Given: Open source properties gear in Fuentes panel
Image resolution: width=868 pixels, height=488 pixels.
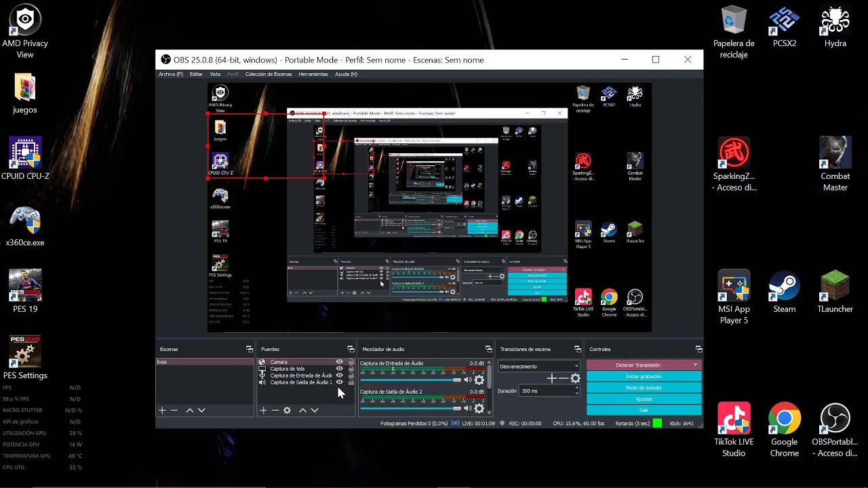Looking at the screenshot, I should (287, 410).
